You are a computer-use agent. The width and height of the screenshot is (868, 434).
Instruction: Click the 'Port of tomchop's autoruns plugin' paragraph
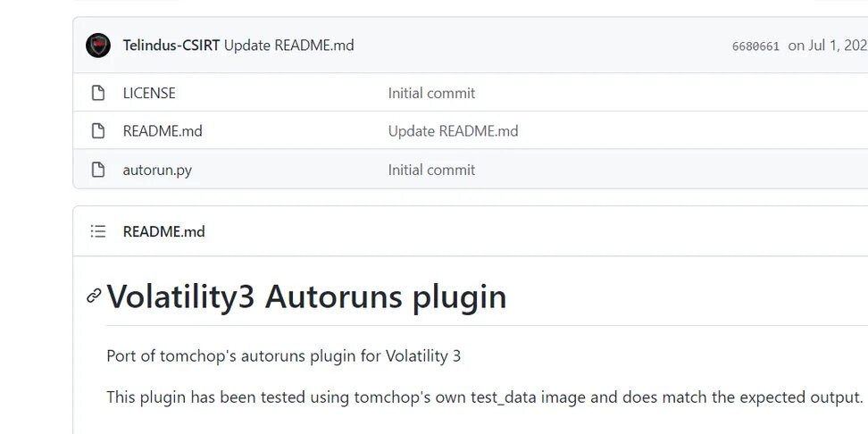(x=283, y=356)
